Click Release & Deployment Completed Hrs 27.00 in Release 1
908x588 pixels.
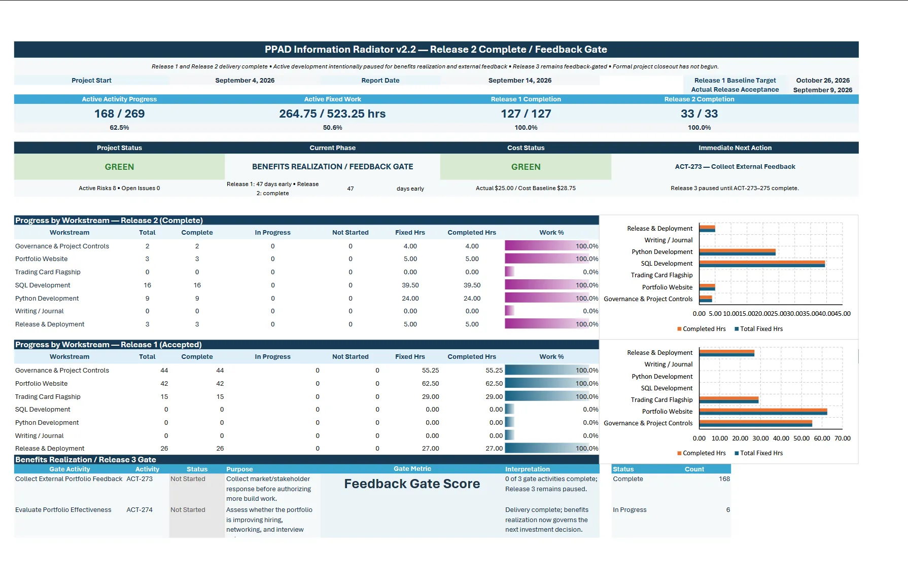[494, 449]
